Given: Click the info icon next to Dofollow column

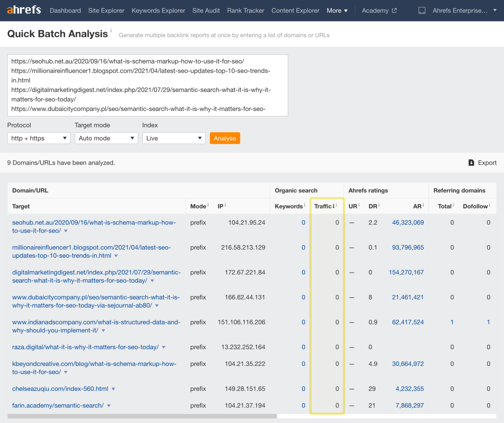Looking at the screenshot, I should point(489,205).
